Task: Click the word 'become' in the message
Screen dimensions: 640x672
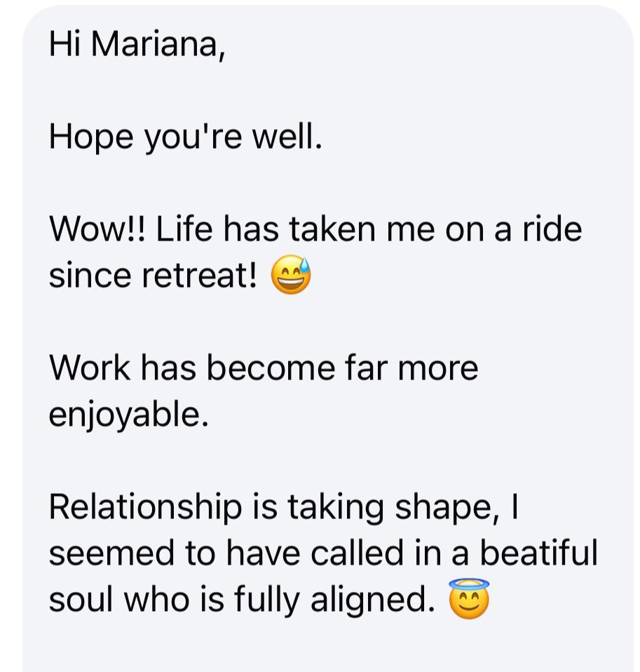Action: [271, 368]
